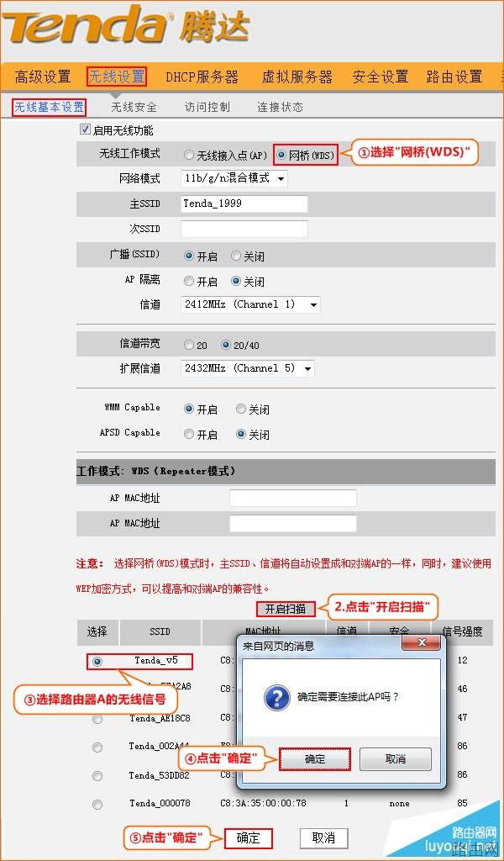Select the Tenda_000078 network radio button
Screen dimensions: 504x861
[97, 805]
